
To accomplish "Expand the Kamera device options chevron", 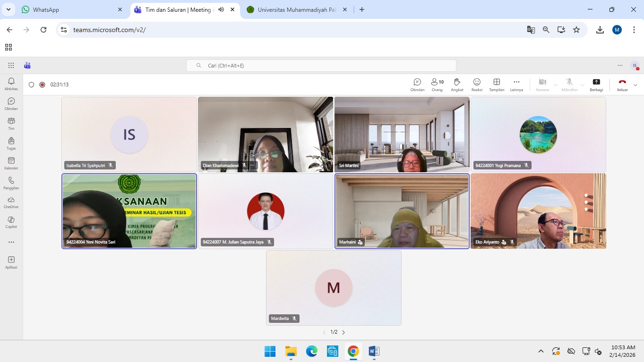I will [x=555, y=85].
